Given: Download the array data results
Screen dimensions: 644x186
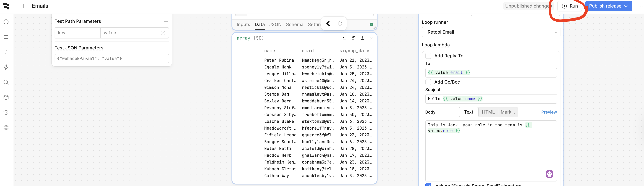Looking at the screenshot, I should point(362,38).
